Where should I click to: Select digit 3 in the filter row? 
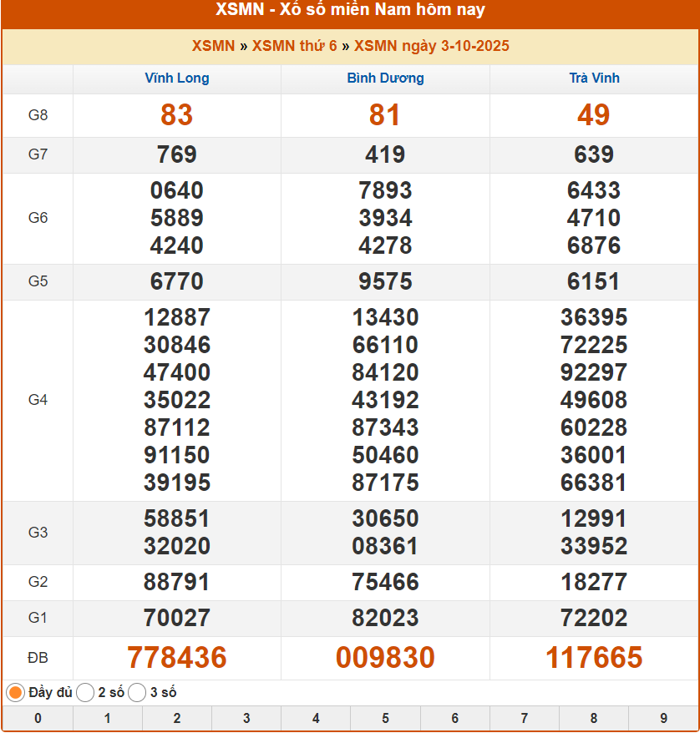point(246,718)
